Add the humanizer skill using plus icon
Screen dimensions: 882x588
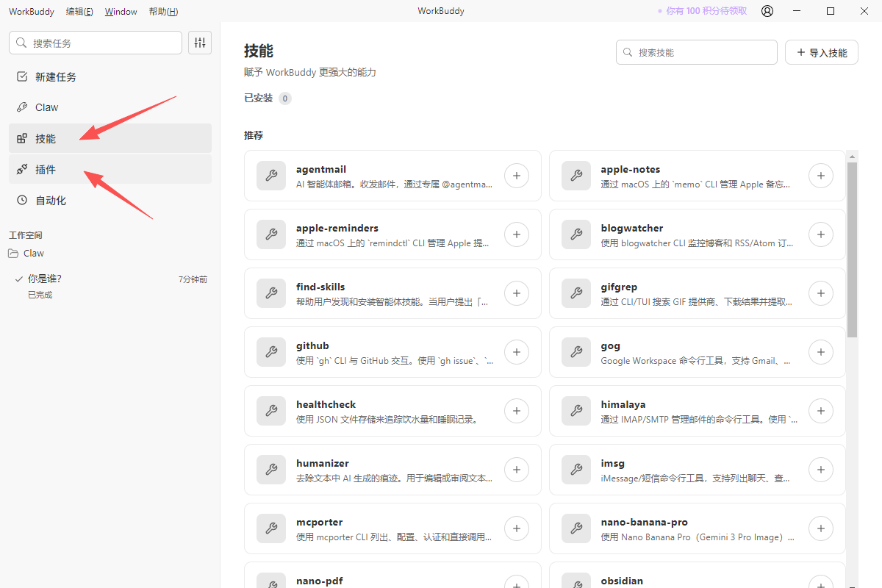point(517,470)
